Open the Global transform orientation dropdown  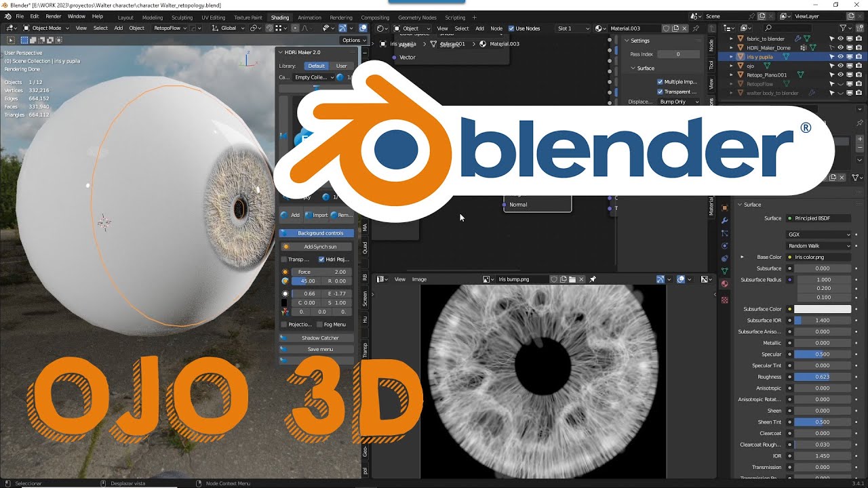(228, 28)
